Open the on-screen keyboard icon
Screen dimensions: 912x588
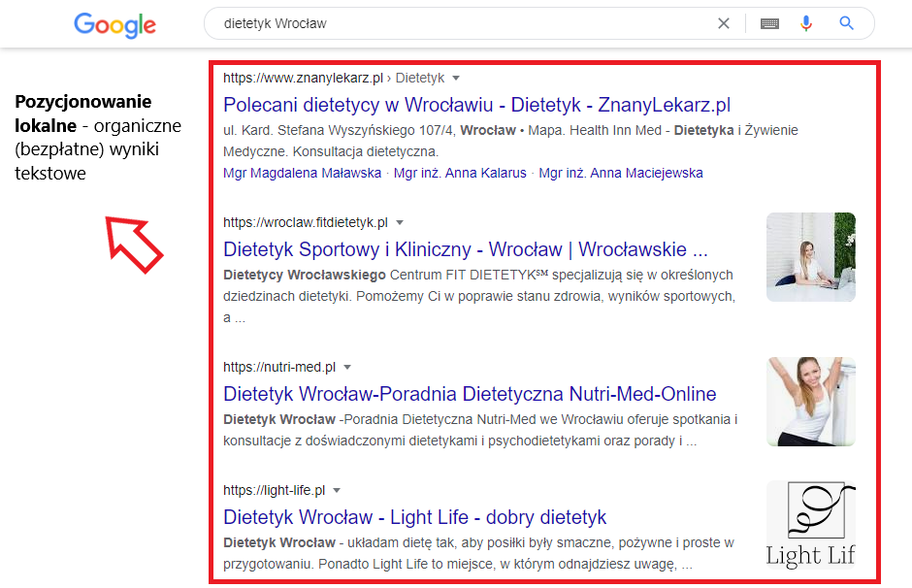pyautogui.click(x=769, y=23)
